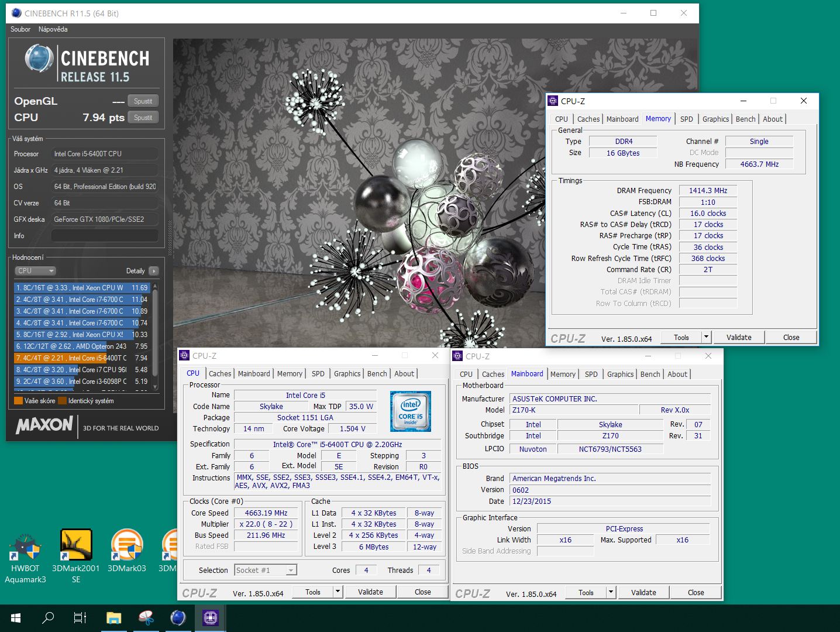Click Close in Mainboard CPU-Z window
Screen dimensions: 840x632
coord(696,592)
